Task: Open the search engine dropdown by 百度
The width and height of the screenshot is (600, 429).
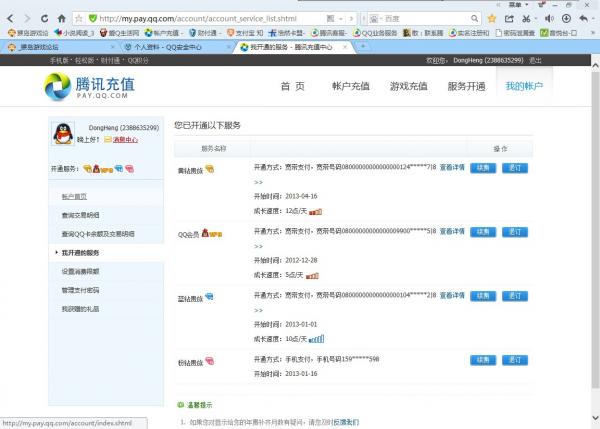Action: pos(375,18)
